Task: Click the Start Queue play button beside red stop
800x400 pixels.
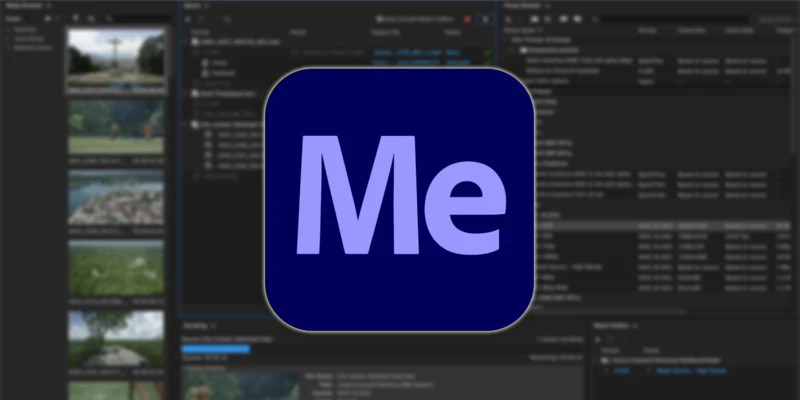Action: tap(485, 19)
